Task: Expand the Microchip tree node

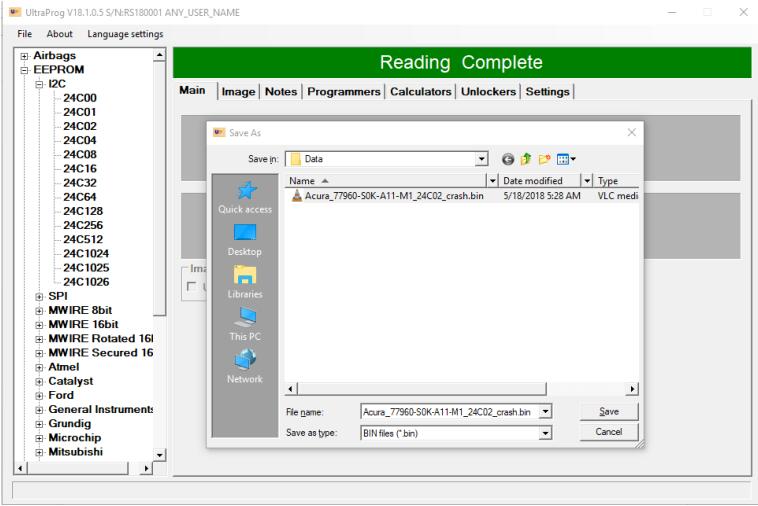Action: pos(39,438)
